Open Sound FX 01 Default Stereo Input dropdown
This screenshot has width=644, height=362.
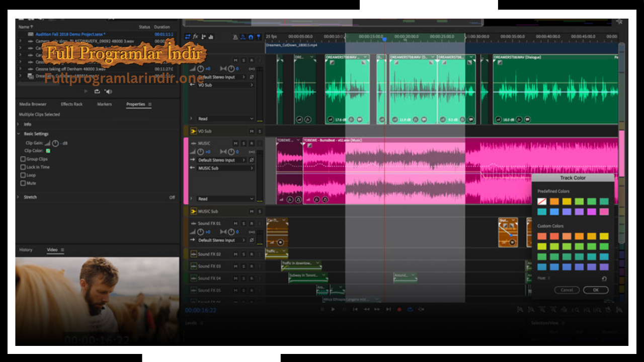point(221,240)
